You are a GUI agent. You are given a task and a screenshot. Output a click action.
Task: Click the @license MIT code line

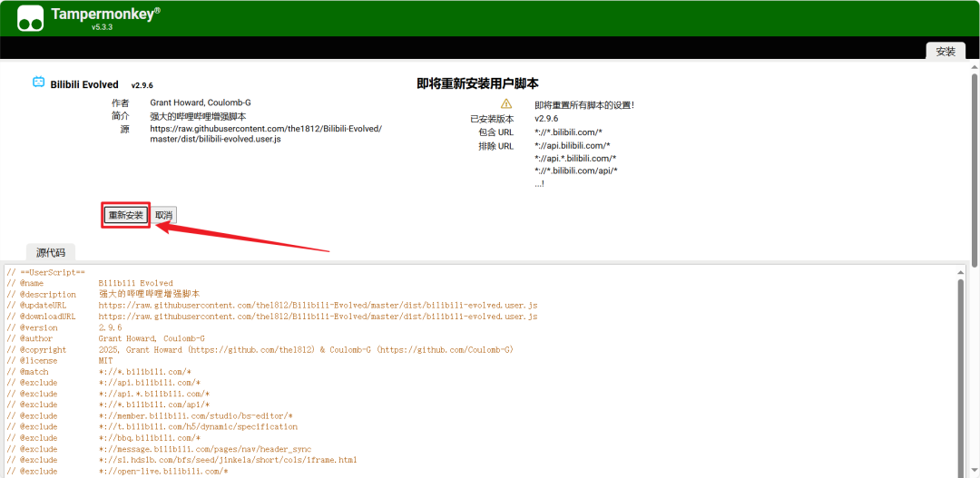tap(59, 360)
